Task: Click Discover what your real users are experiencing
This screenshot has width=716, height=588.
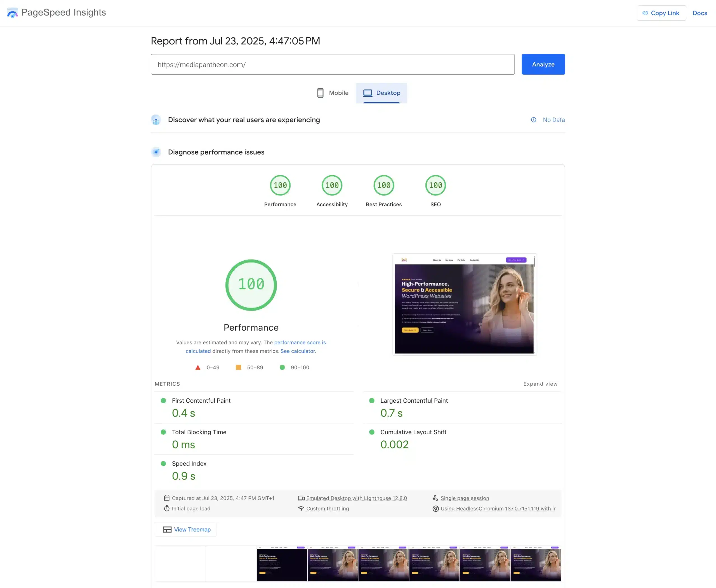Action: point(244,120)
